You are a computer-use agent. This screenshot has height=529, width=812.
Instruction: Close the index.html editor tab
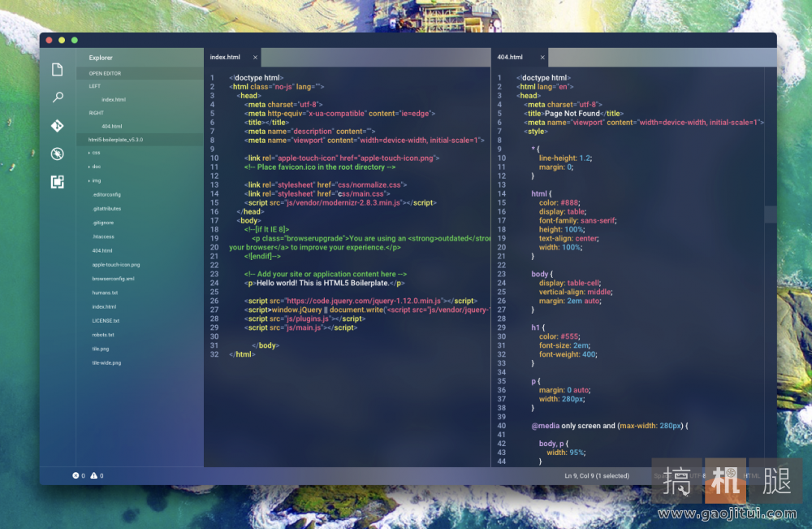[255, 58]
